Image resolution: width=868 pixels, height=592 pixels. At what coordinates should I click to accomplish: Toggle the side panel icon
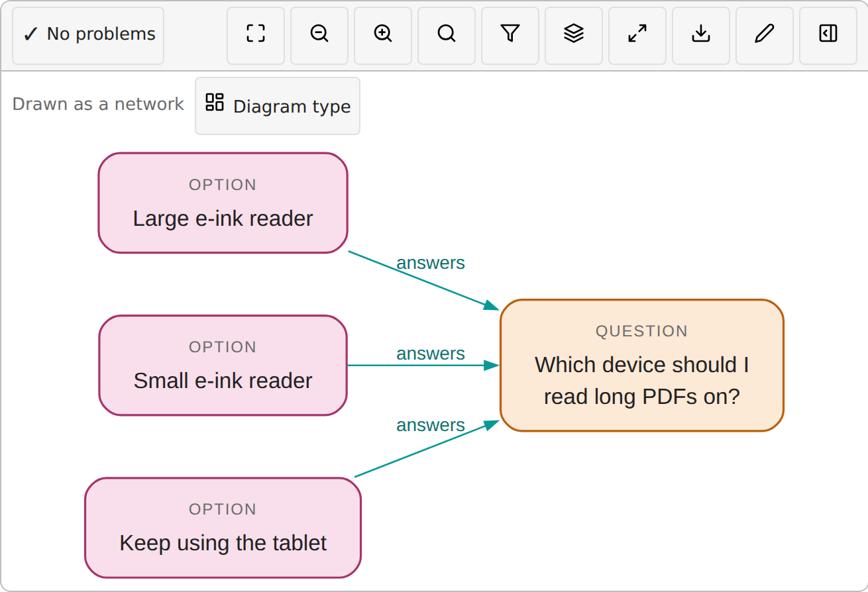coord(828,36)
